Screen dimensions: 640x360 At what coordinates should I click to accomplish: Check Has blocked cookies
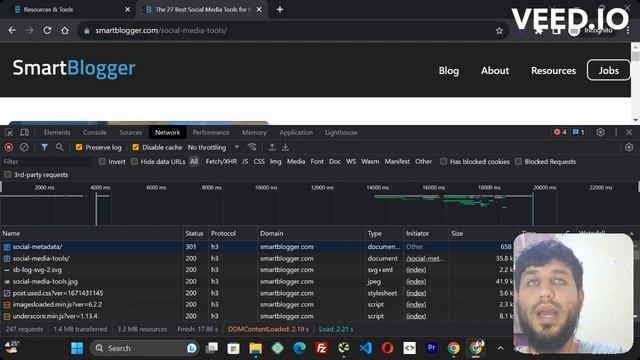[443, 162]
